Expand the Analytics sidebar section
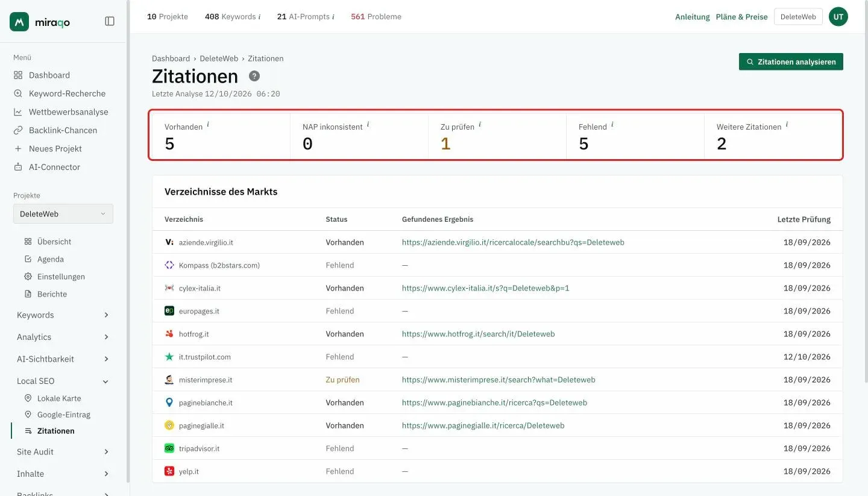This screenshot has width=868, height=496. [x=63, y=337]
